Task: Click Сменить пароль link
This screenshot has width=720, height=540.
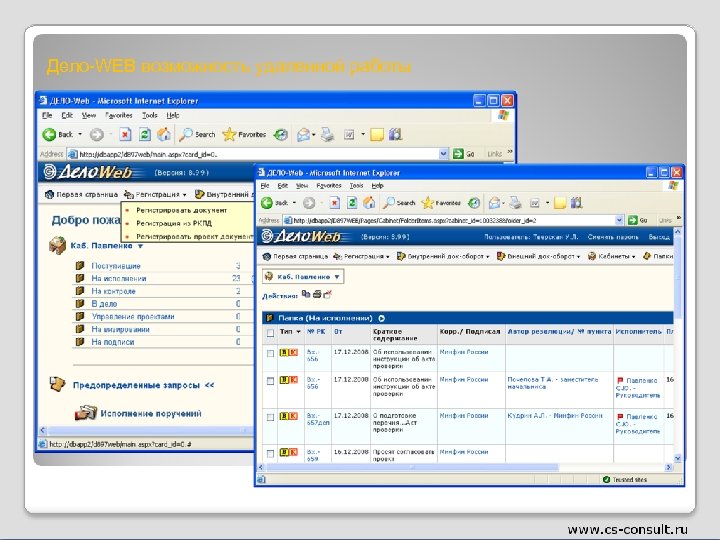Action: click(x=613, y=237)
